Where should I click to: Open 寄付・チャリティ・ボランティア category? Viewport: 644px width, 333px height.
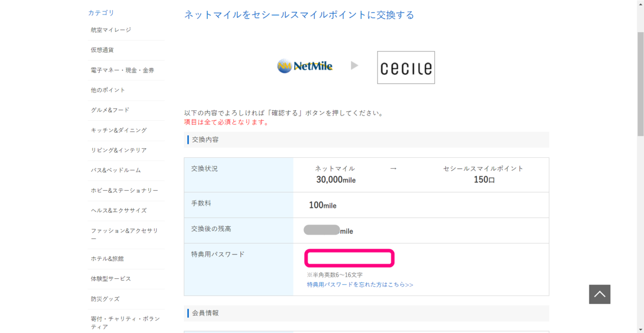point(126,323)
